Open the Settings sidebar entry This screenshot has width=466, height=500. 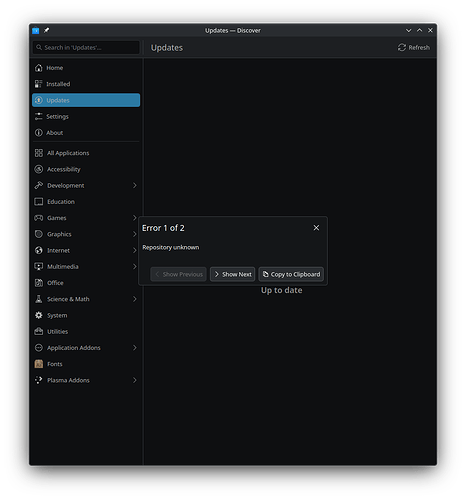point(86,116)
